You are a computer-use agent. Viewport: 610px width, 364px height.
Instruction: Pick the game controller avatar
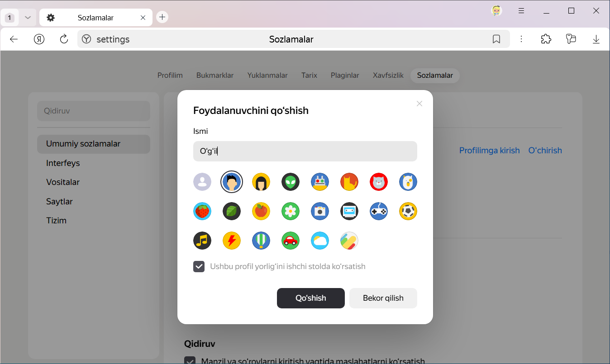point(379,211)
